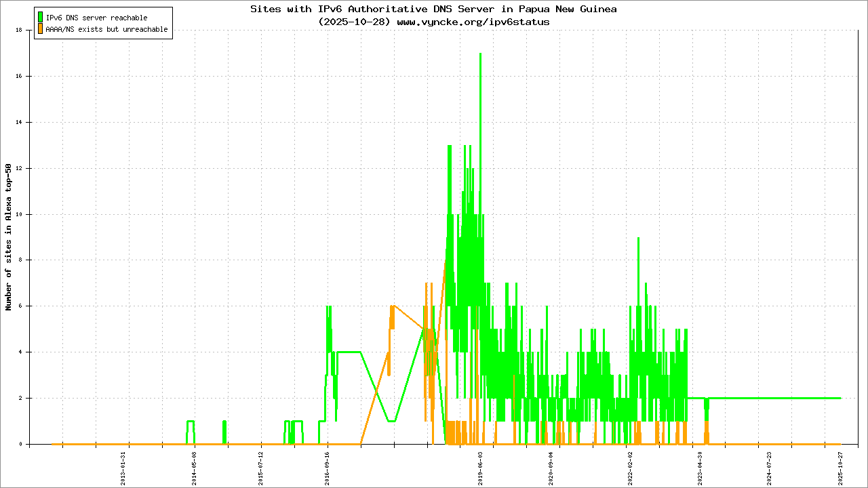The image size is (868, 488).
Task: Click the 2013-01-31 date label
Action: coord(123,468)
